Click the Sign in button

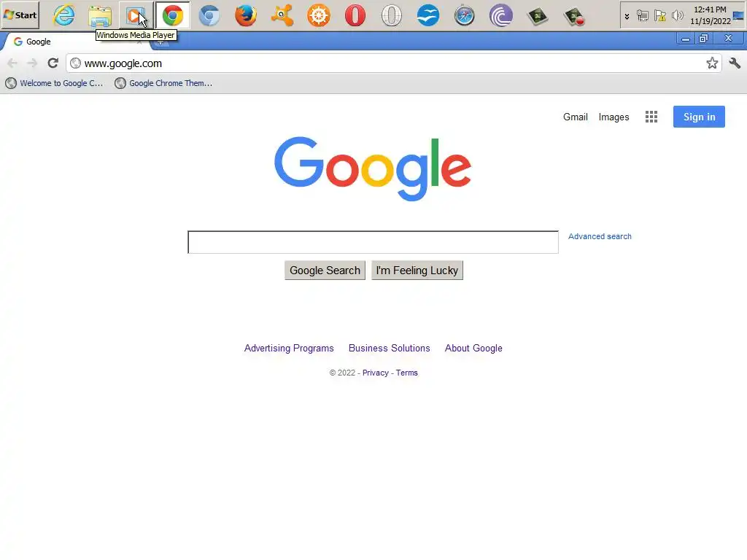[x=699, y=117]
